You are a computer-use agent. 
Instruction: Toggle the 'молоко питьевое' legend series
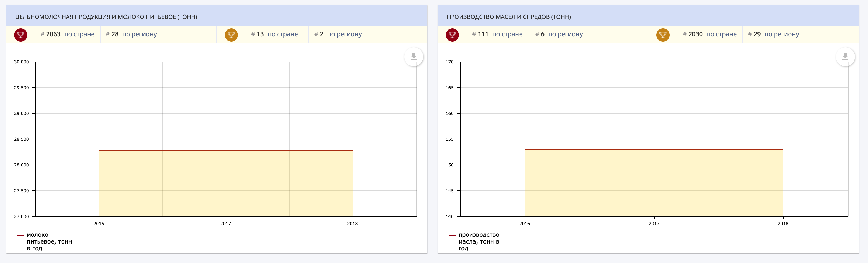coord(49,241)
